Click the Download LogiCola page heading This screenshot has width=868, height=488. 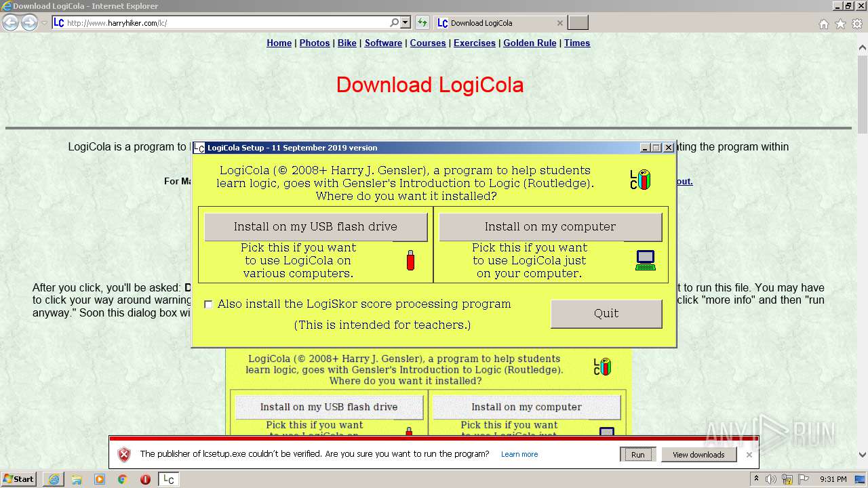click(430, 85)
